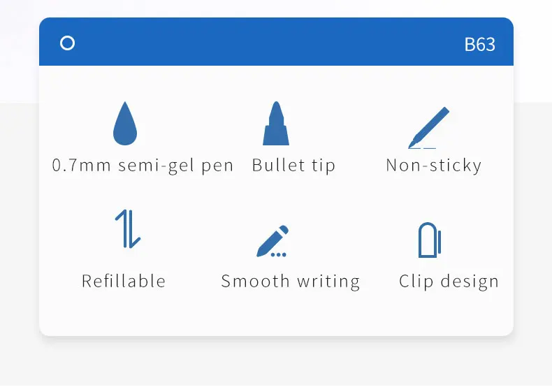Image resolution: width=552 pixels, height=392 pixels.
Task: Click the white circle in blue header
Action: [67, 43]
